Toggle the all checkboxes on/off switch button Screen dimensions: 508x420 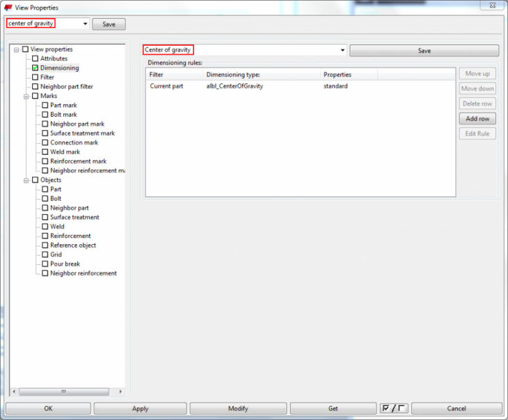(394, 408)
